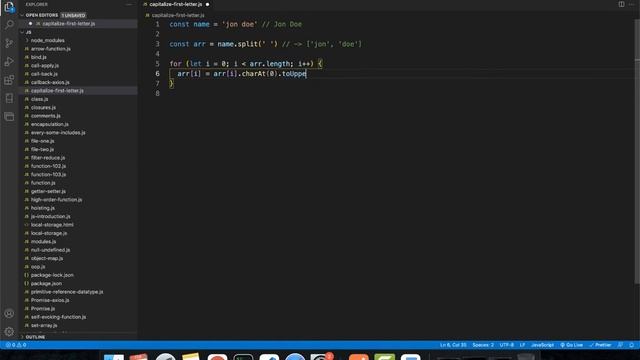Change indentation via Spaces: 2
This screenshot has width=640, height=360.
pyautogui.click(x=483, y=345)
